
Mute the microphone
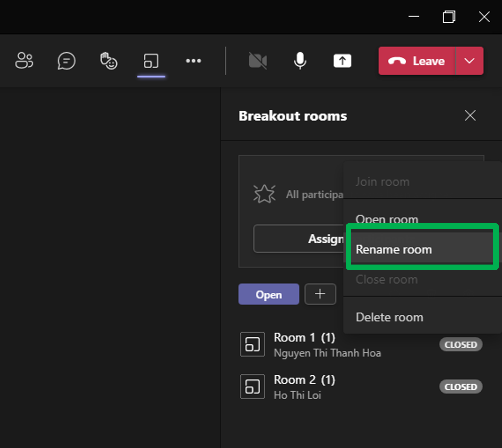click(x=300, y=61)
